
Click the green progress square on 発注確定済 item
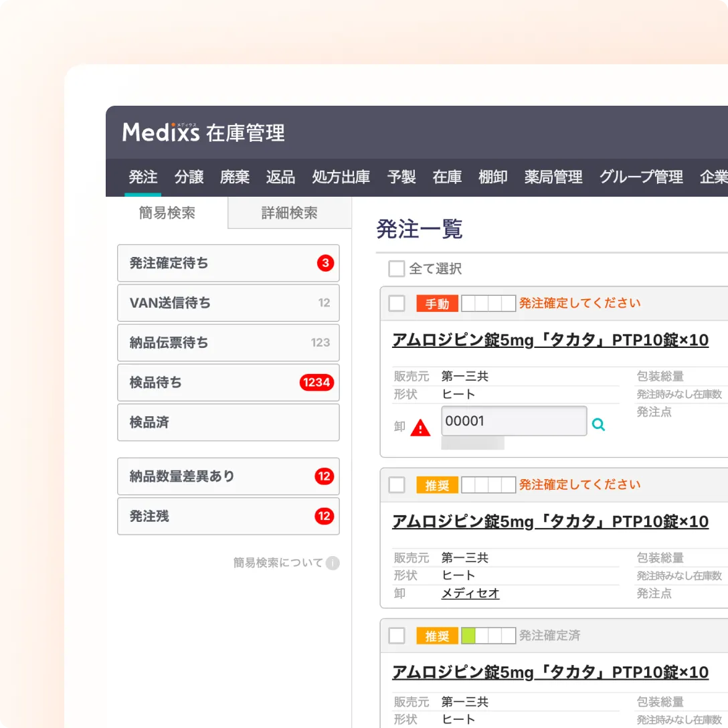(x=468, y=636)
